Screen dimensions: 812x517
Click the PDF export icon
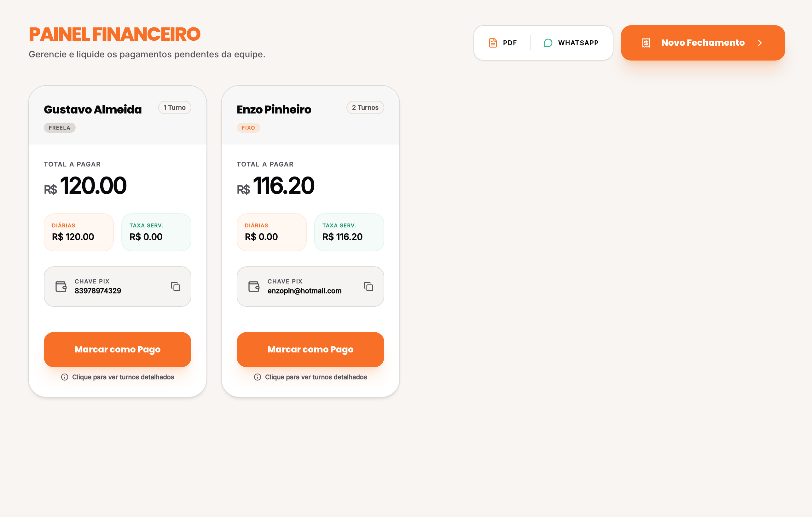point(492,43)
